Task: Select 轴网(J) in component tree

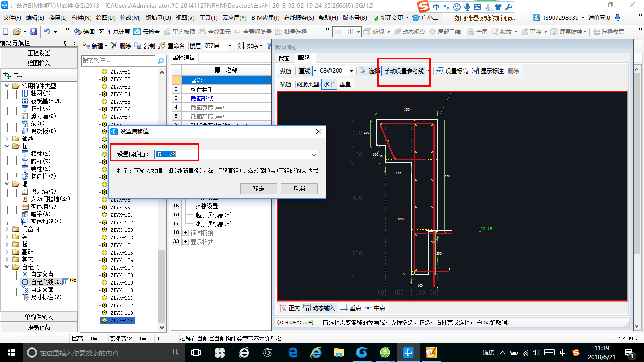Action: tap(40, 93)
